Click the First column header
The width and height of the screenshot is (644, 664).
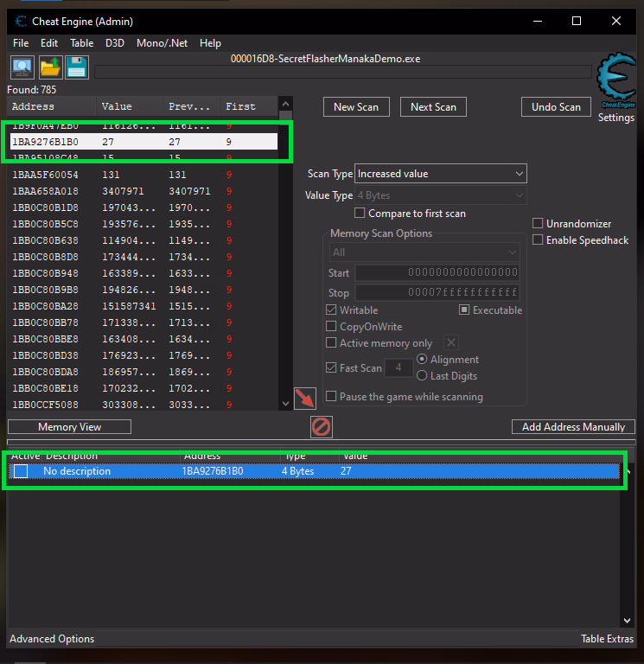pyautogui.click(x=249, y=106)
